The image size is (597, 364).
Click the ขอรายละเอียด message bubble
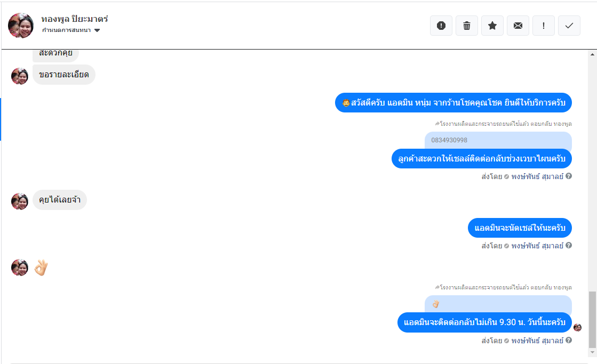64,75
